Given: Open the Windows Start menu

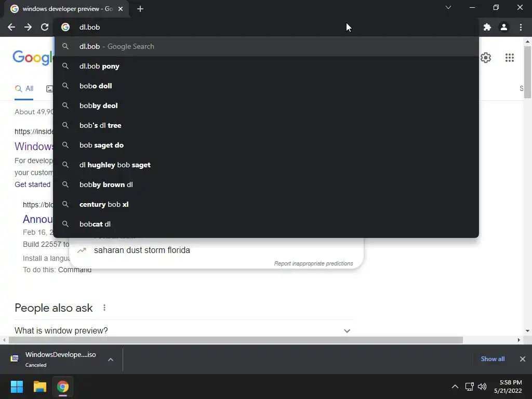Looking at the screenshot, I should (x=17, y=387).
